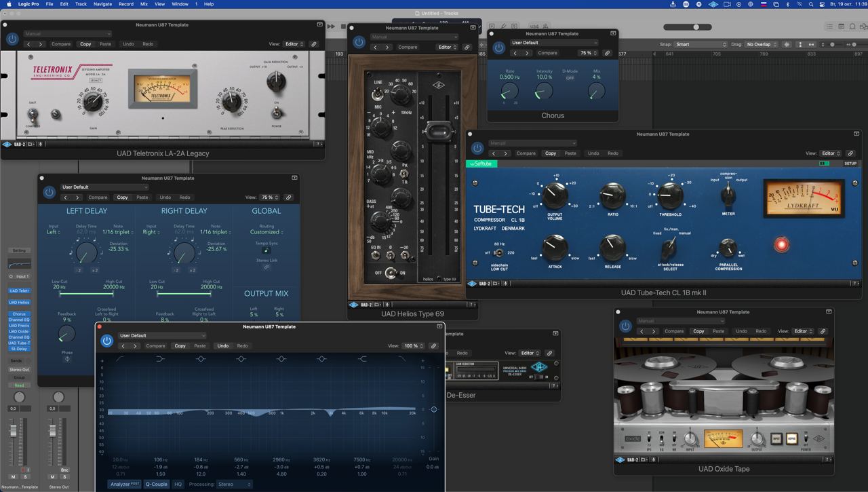Toggle Oxide Tape INPUT monitoring button

click(776, 438)
